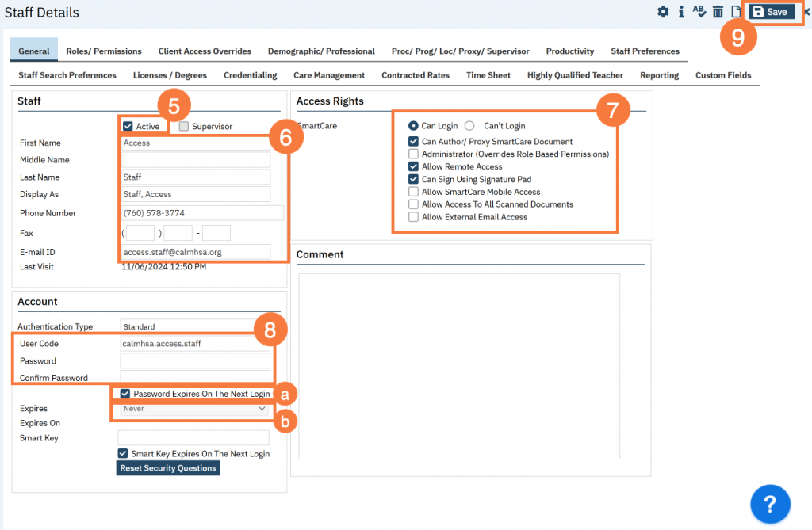Click the Password field
Image resolution: width=812 pixels, height=530 pixels.
click(195, 360)
